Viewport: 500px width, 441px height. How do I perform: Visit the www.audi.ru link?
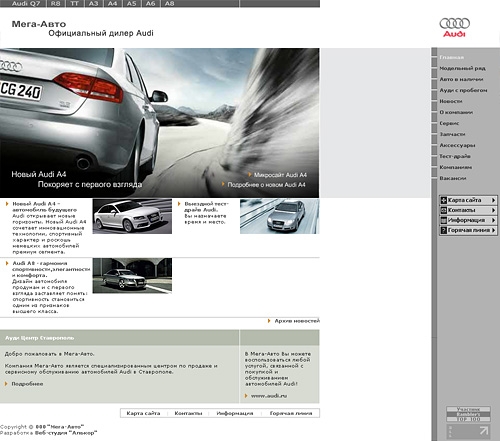(x=269, y=396)
